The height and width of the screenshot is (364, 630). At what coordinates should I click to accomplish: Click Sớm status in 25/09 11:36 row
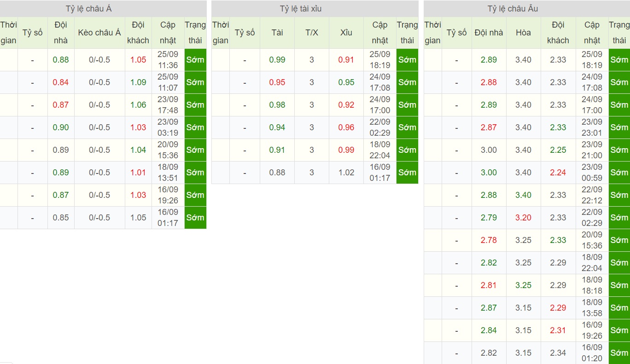195,60
